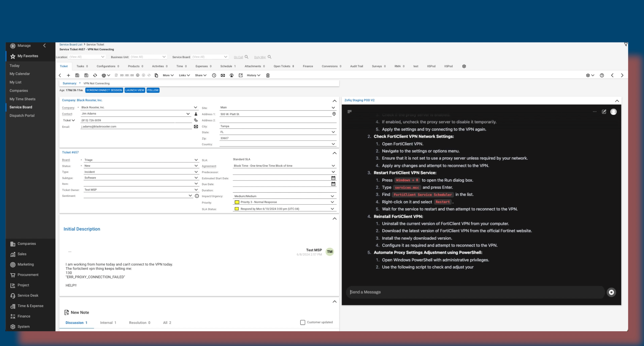Toggle the Customer updated checkbox
This screenshot has height=346, width=644.
click(302, 322)
